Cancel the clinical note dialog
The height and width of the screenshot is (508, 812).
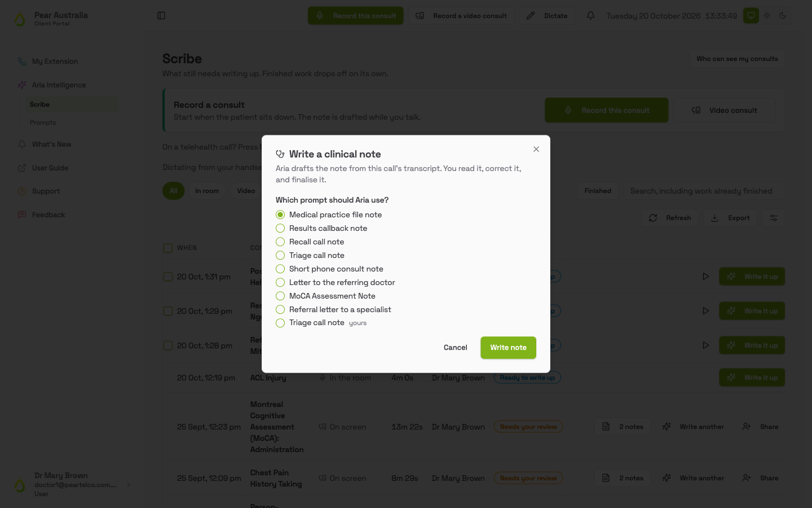click(x=455, y=348)
